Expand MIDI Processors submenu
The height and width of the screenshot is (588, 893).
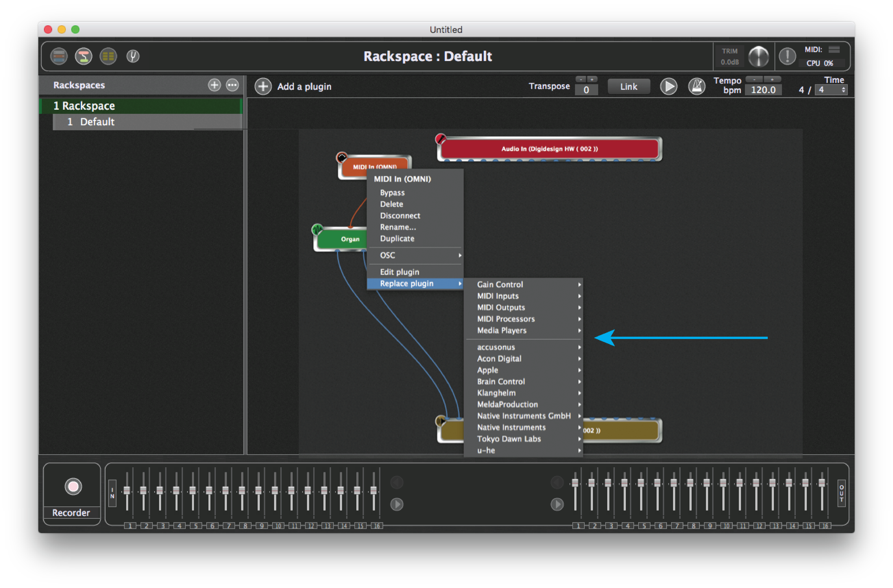(523, 319)
